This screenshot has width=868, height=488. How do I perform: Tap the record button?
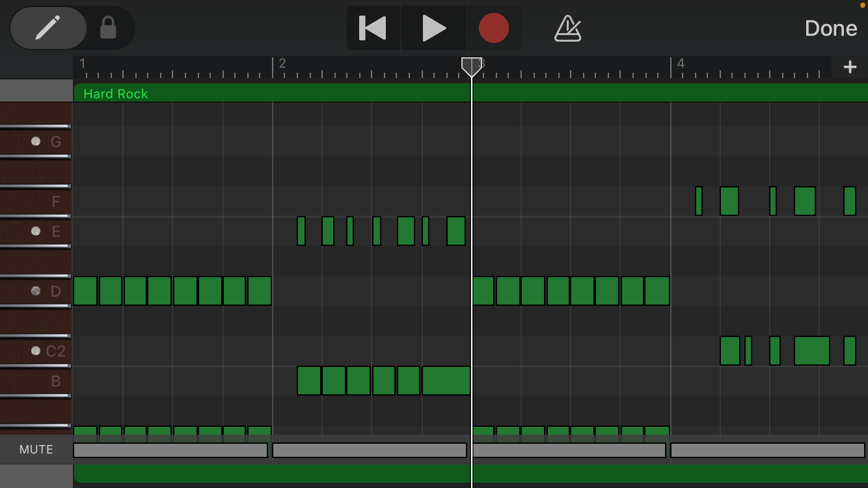(494, 27)
